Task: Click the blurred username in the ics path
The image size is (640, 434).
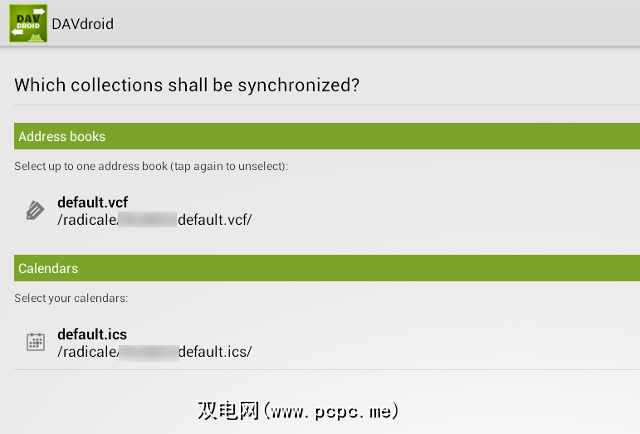Action: (x=148, y=351)
